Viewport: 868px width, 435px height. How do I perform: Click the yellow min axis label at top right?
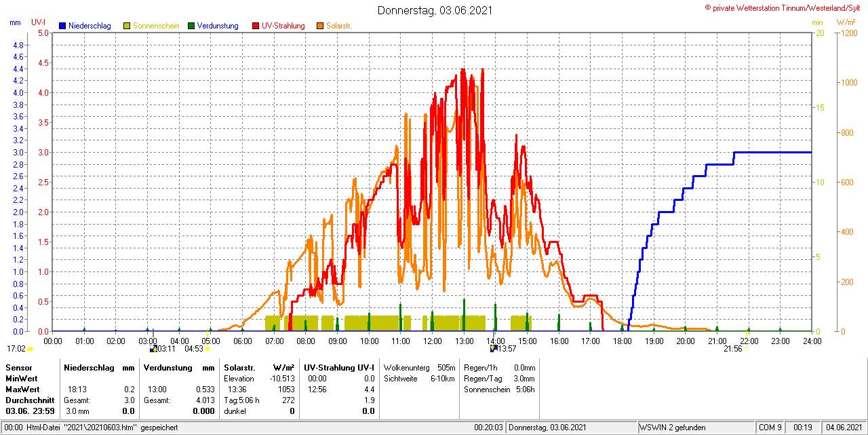tap(817, 22)
